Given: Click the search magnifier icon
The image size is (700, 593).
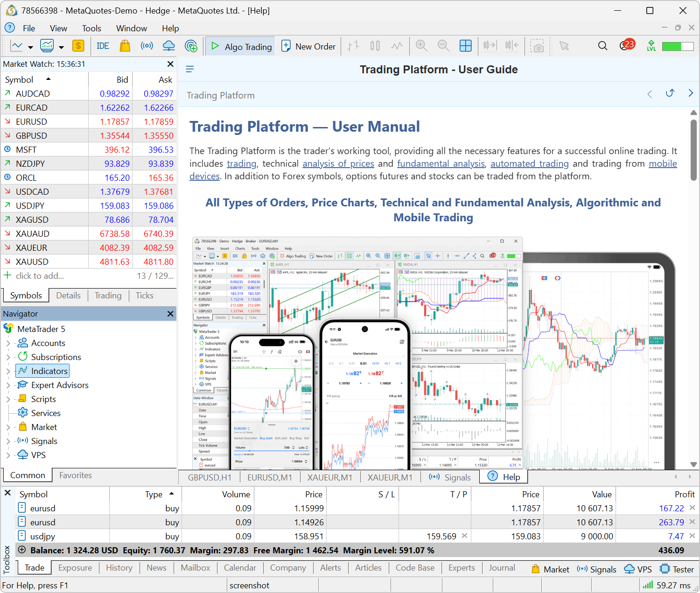Looking at the screenshot, I should coord(602,46).
